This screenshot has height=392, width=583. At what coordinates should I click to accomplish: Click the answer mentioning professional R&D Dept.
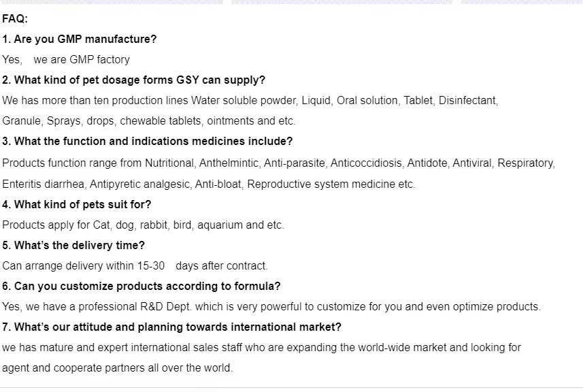271,306
